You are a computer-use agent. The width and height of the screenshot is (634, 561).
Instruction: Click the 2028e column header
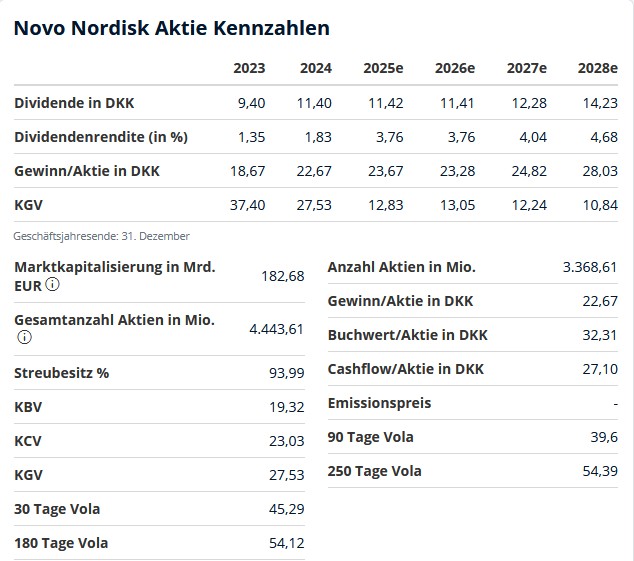597,68
